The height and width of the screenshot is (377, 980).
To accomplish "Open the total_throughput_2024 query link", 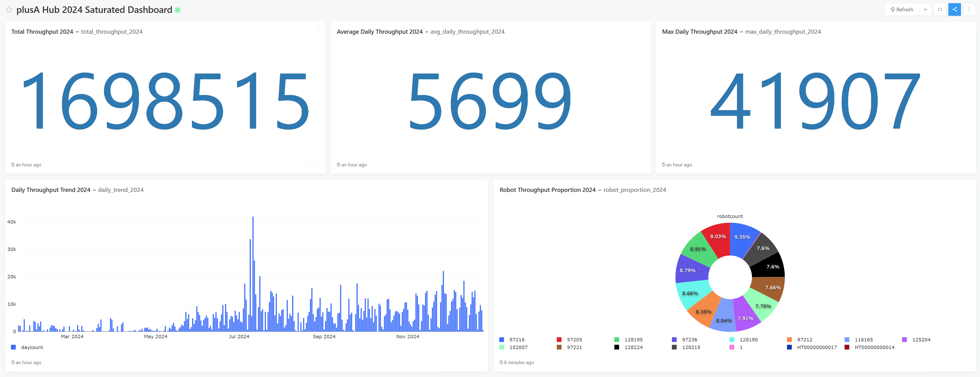I will click(x=111, y=32).
